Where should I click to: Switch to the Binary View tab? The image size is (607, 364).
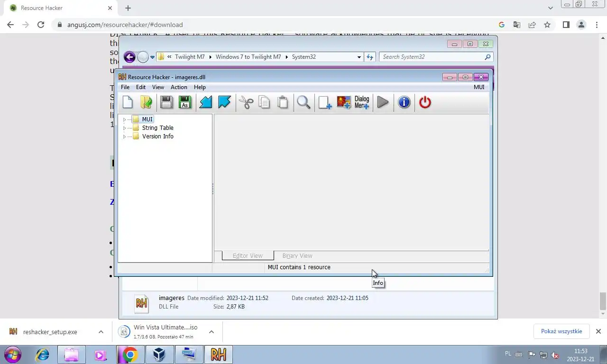pyautogui.click(x=297, y=256)
